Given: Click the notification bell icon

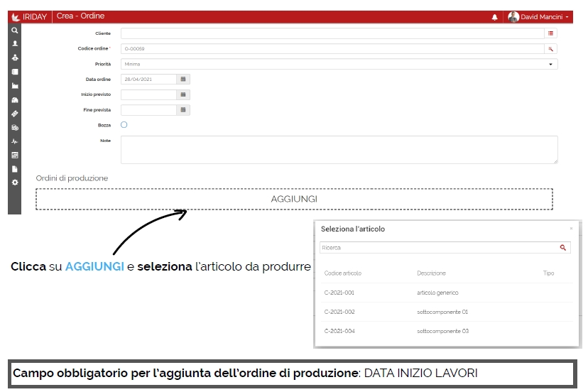Looking at the screenshot, I should [x=495, y=17].
